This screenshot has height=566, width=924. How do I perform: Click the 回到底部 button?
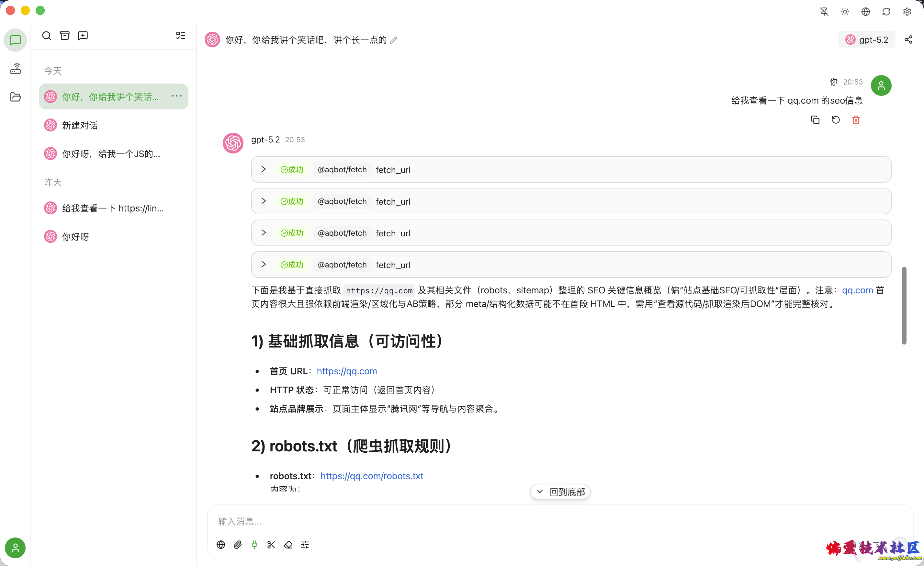point(560,491)
